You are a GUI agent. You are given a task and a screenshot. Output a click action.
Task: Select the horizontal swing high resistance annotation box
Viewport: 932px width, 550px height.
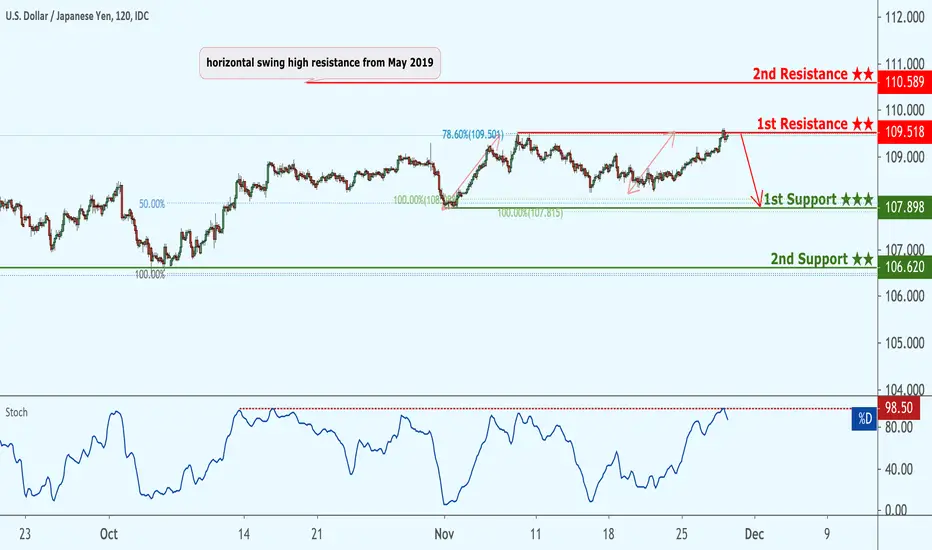[x=320, y=62]
